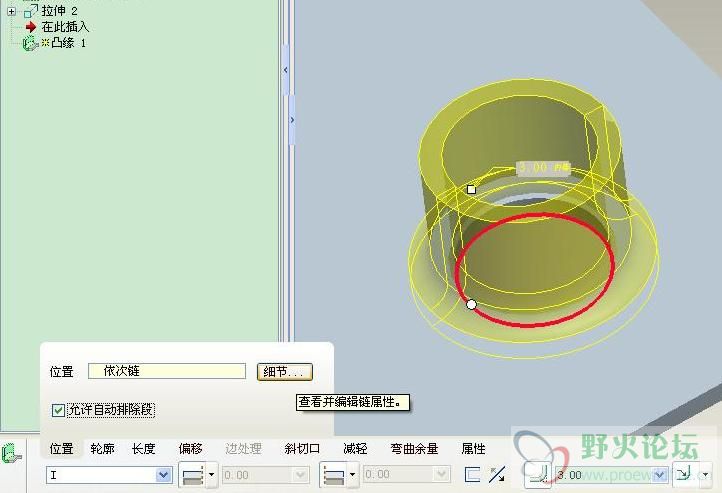Screen dimensions: 722x493
Task: Click the 3.00 dimension label on the model
Action: coord(543,167)
